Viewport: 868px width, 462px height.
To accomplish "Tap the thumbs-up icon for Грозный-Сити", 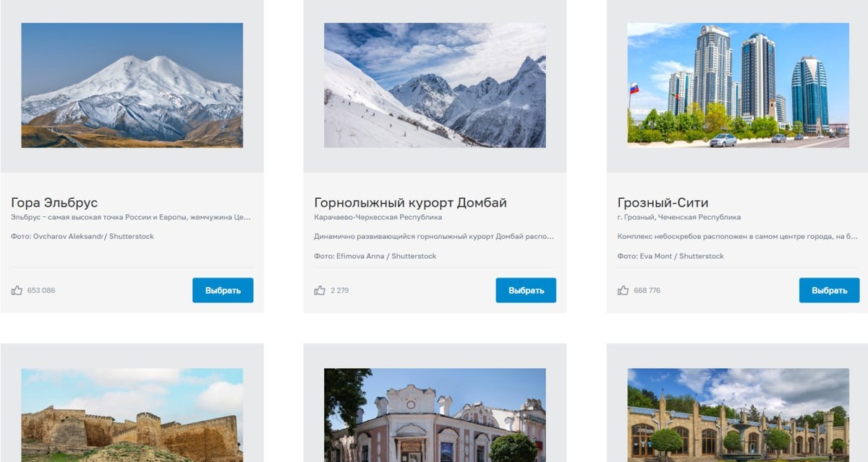I will click(x=623, y=291).
